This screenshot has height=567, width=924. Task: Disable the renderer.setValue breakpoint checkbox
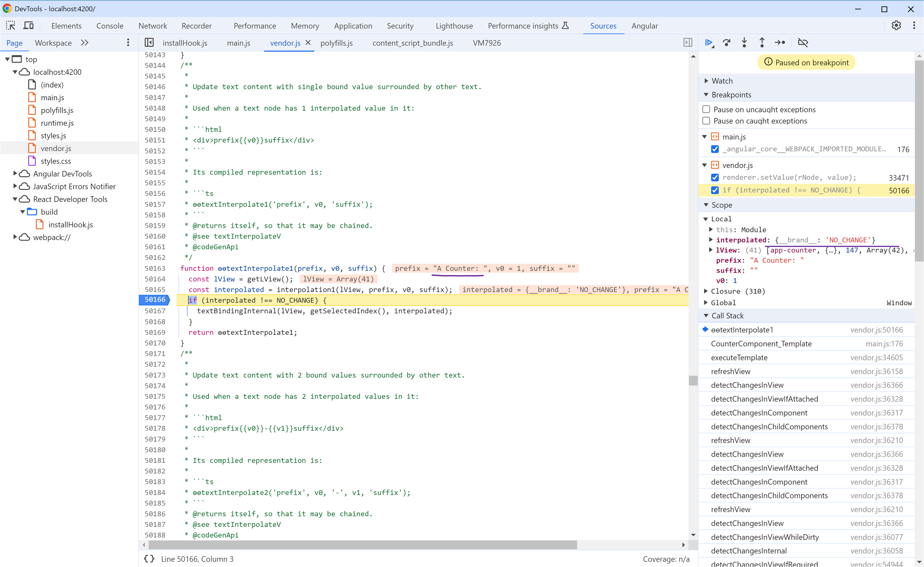click(715, 178)
